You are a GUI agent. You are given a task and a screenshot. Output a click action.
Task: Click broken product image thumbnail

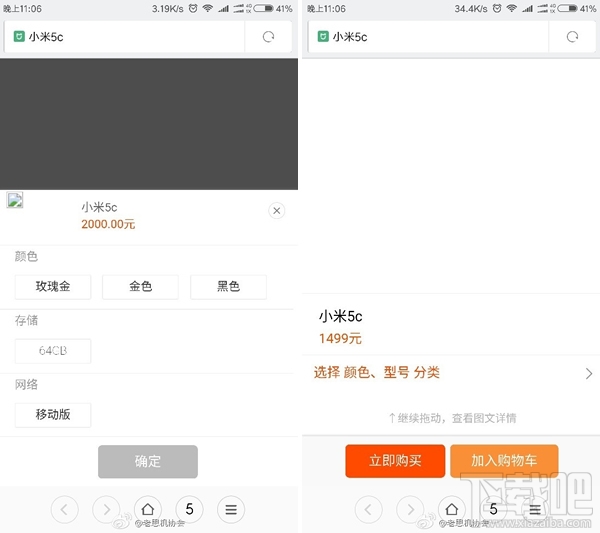[x=15, y=200]
